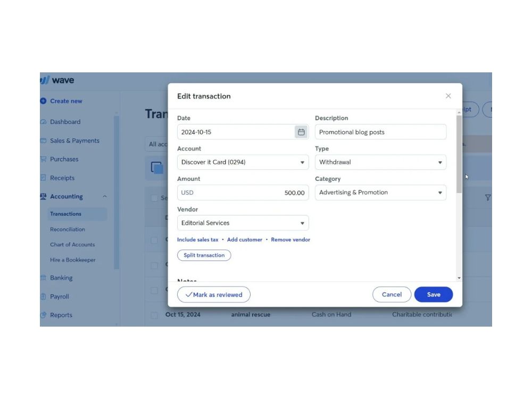The width and height of the screenshot is (532, 399).
Task: Click the Create new link
Action: pyautogui.click(x=66, y=101)
